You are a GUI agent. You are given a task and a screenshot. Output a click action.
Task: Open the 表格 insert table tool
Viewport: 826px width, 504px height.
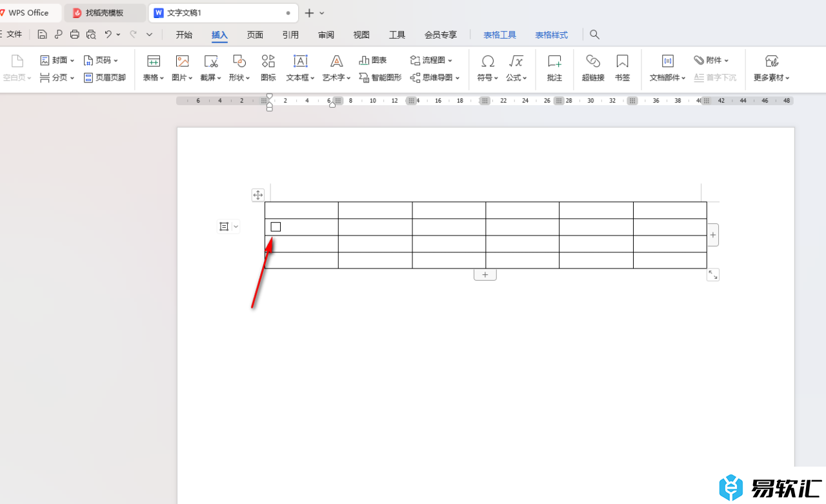click(x=154, y=68)
